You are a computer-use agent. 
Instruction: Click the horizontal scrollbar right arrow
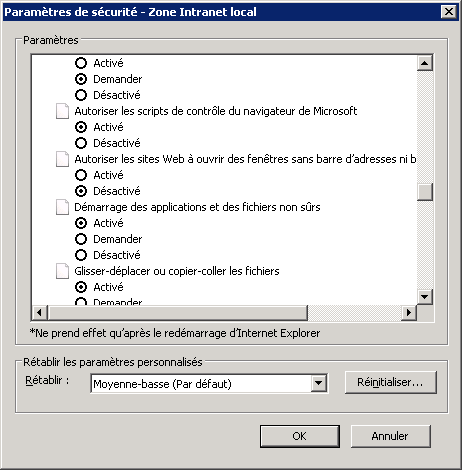pos(409,313)
